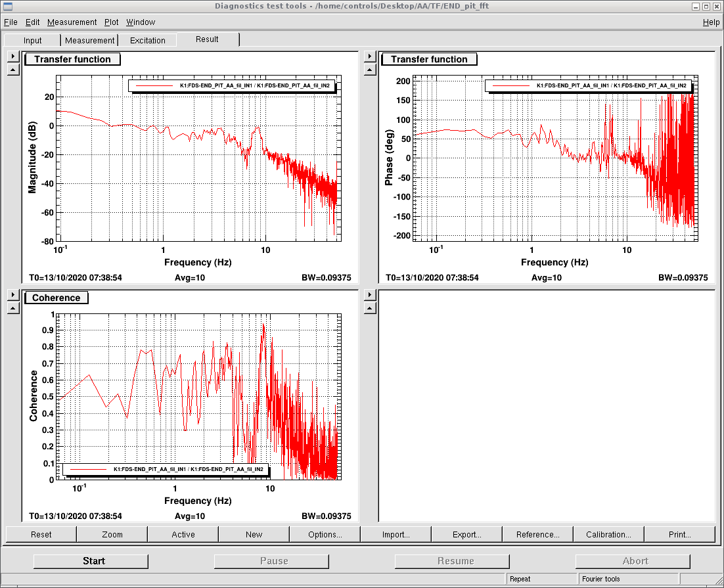Screen dimensions: 724x588
Task: Start the measurement
Action: point(91,561)
